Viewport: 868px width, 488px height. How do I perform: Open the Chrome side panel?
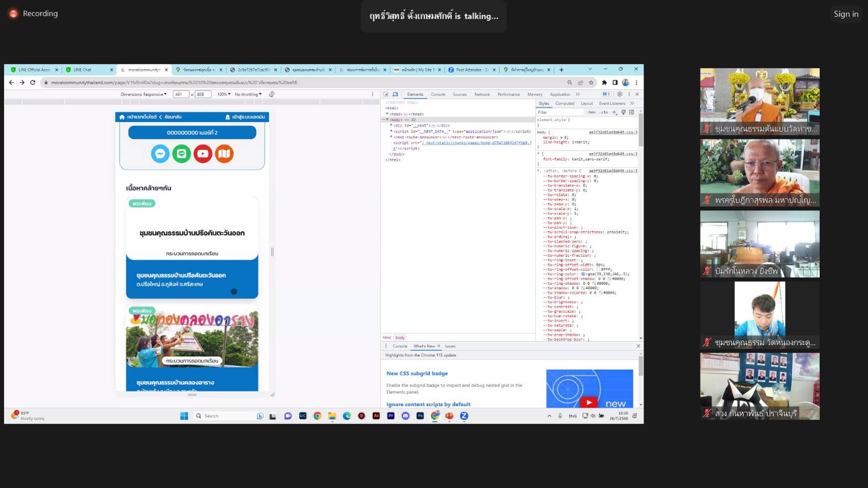(615, 82)
